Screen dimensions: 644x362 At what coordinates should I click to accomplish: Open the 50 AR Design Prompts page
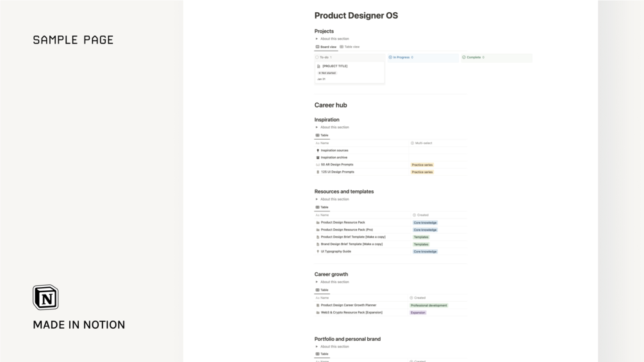click(x=337, y=165)
